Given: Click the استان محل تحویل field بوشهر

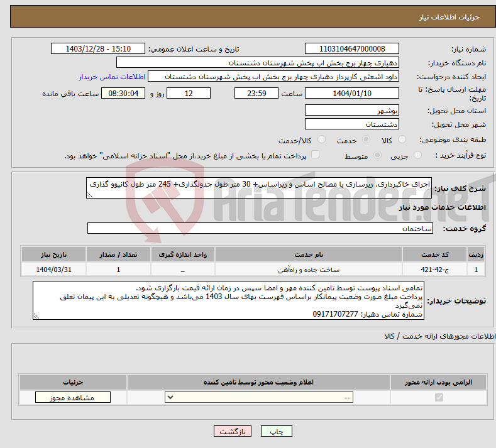Looking at the screenshot, I should pyautogui.click(x=352, y=110).
